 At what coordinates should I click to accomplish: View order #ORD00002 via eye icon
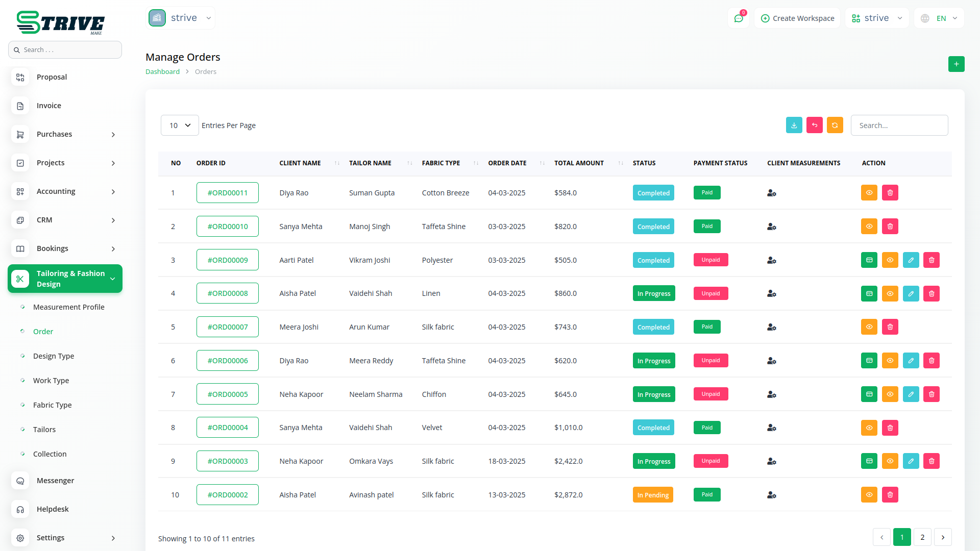[x=869, y=494]
